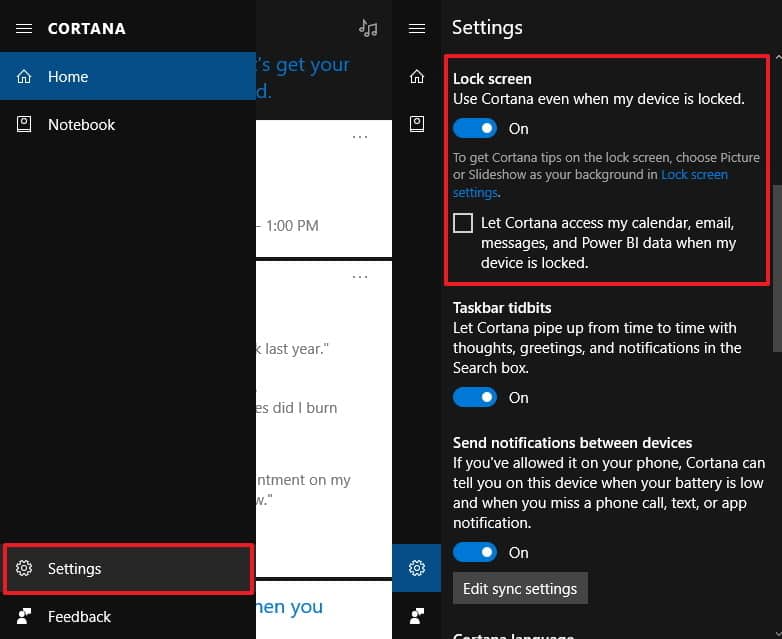Turn off the Lock screen toggle
The image size is (782, 639).
pyautogui.click(x=475, y=128)
